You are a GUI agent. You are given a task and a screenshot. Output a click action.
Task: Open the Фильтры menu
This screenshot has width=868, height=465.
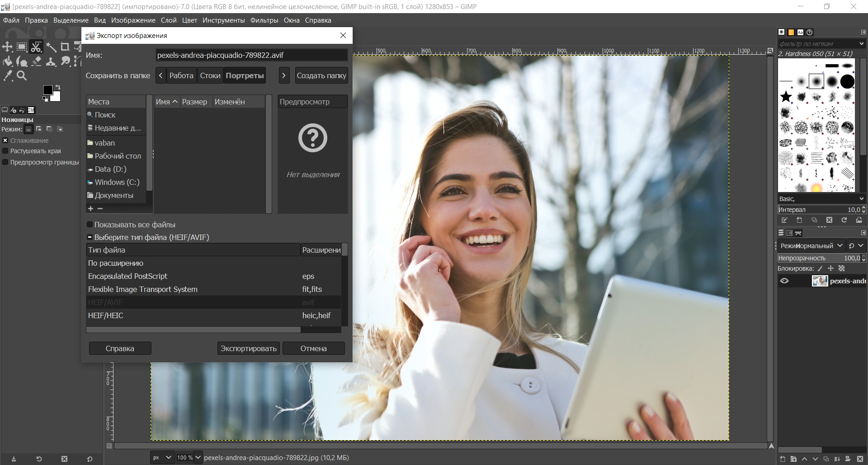[264, 20]
